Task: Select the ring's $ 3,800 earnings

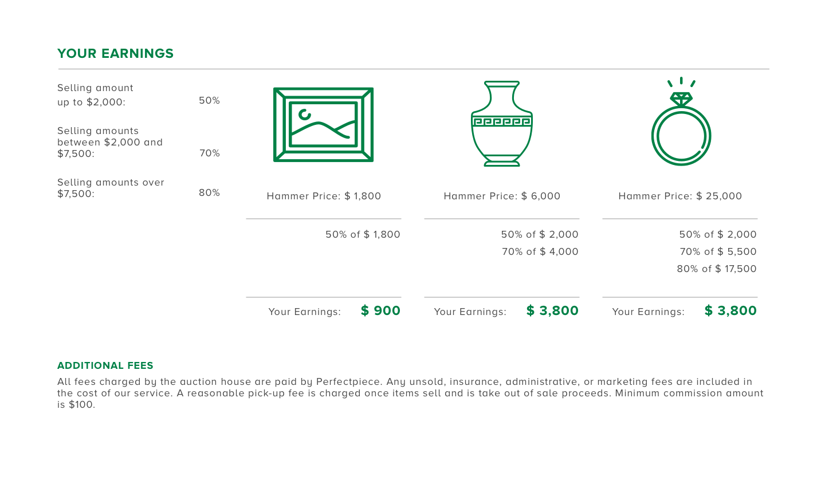Action: (x=730, y=310)
